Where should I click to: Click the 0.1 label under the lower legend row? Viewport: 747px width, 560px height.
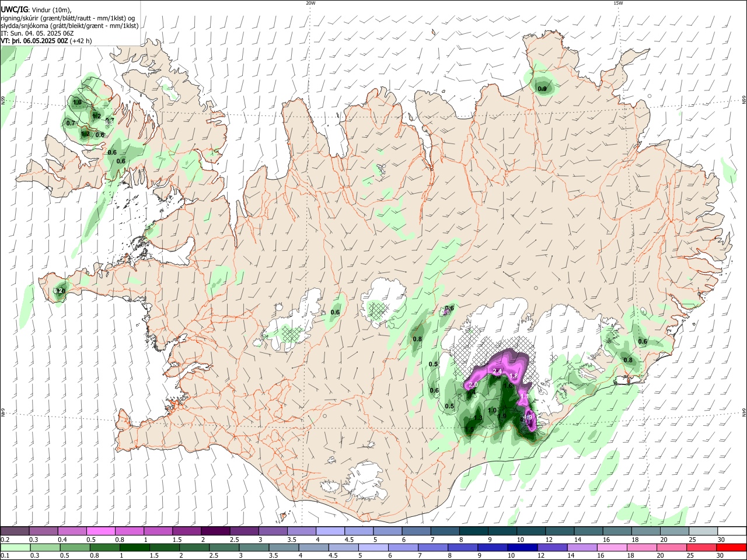point(4,556)
